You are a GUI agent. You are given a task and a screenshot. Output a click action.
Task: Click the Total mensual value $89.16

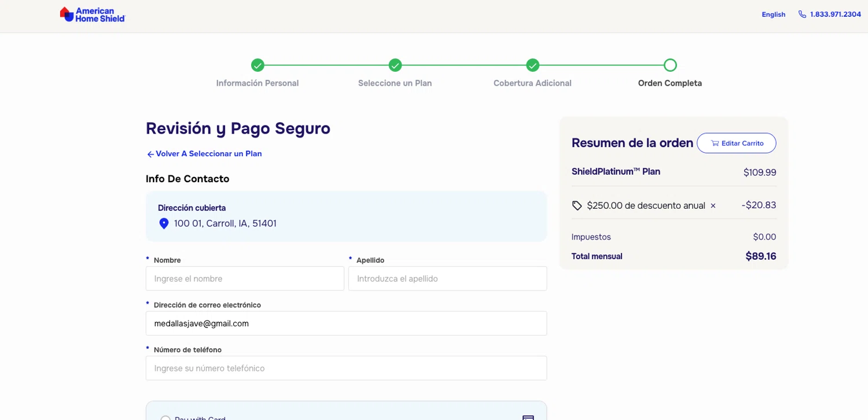pos(761,256)
